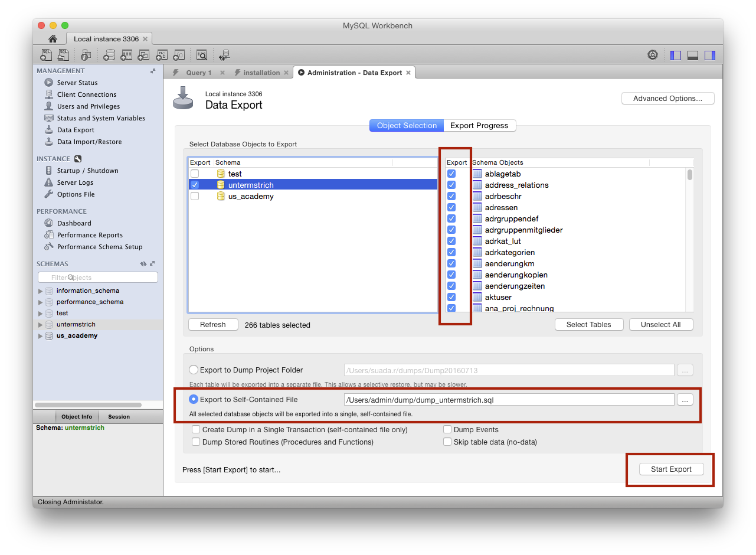Click the open SQL script file icon
The height and width of the screenshot is (555, 756).
coord(64,55)
